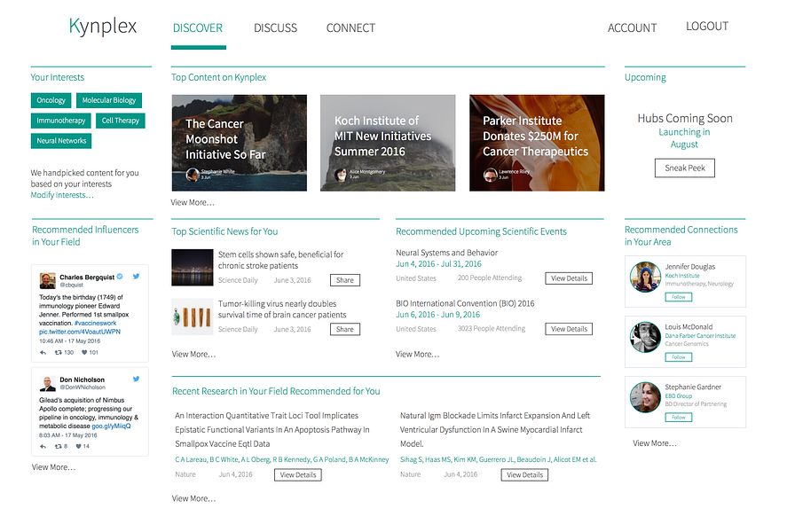This screenshot has width=787, height=532.
Task: Open Neural Systems and Behavior event title
Action: pos(446,254)
